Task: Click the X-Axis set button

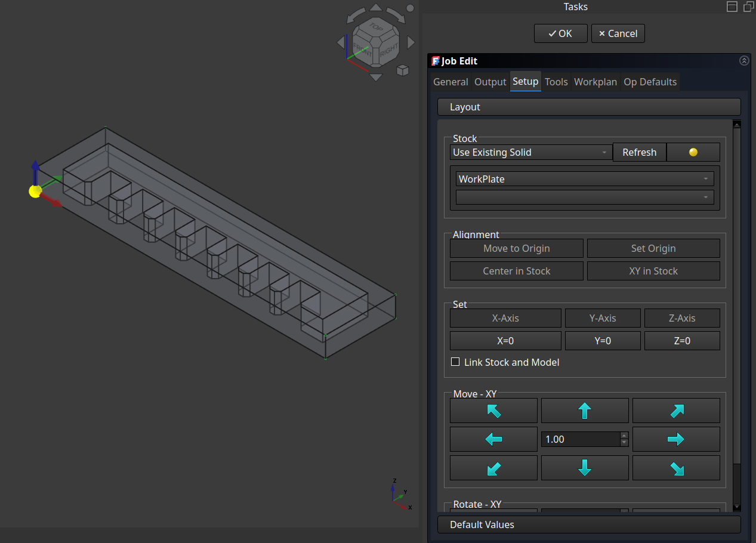Action: tap(505, 318)
